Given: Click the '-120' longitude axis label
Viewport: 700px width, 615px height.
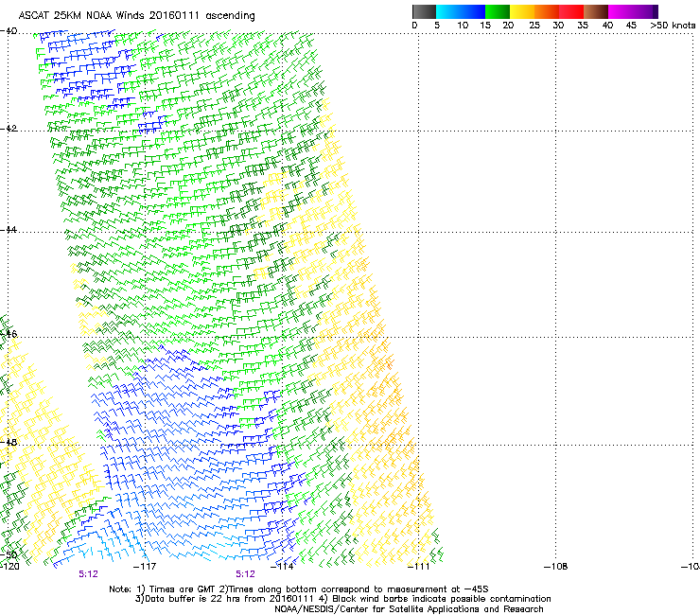Looking at the screenshot, I should [9, 567].
